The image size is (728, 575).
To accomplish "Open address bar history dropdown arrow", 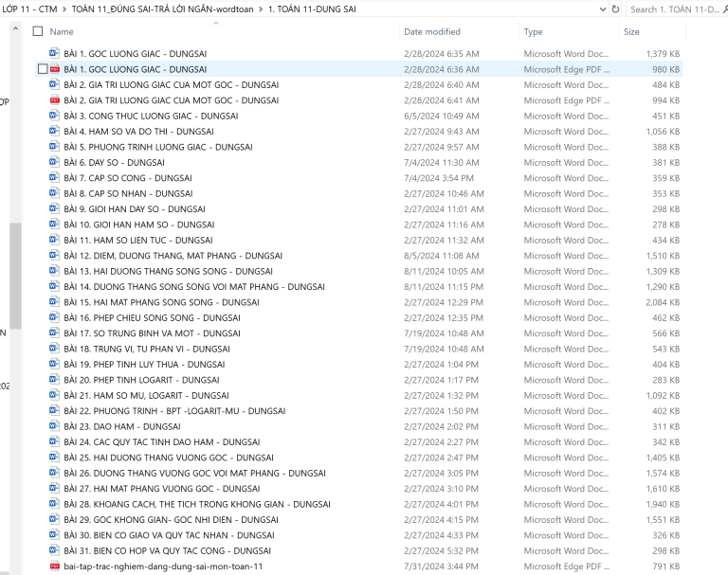I will pos(603,9).
